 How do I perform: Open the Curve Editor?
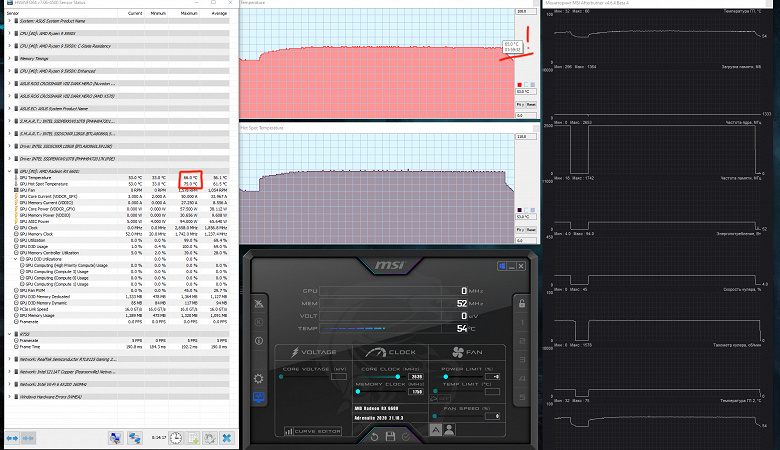tap(313, 431)
